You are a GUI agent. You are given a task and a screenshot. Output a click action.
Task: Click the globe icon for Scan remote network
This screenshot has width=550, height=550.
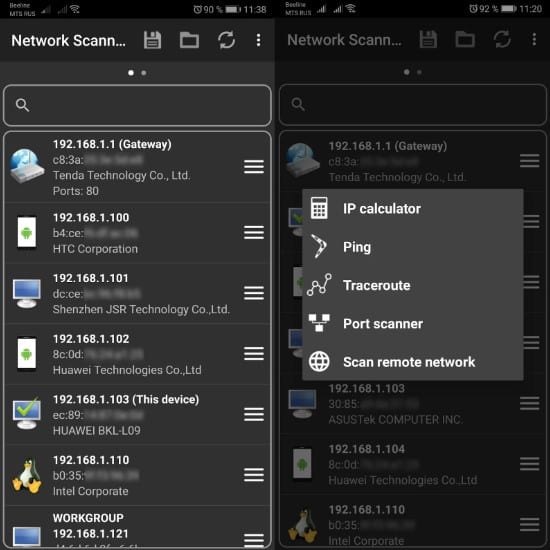click(319, 362)
